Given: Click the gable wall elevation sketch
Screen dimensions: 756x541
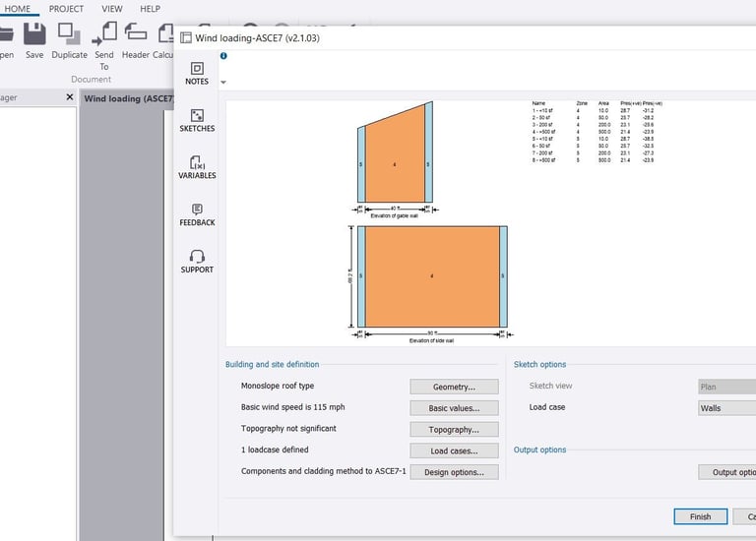Looking at the screenshot, I should point(395,159).
